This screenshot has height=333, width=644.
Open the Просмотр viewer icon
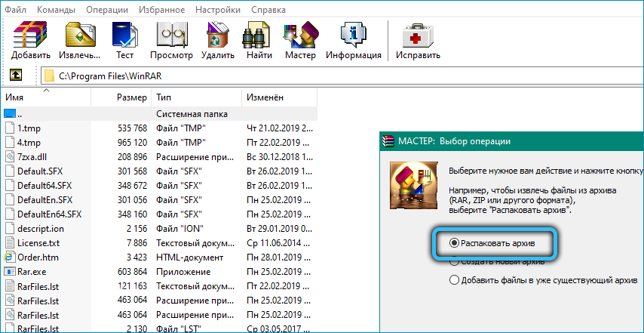coord(171,35)
